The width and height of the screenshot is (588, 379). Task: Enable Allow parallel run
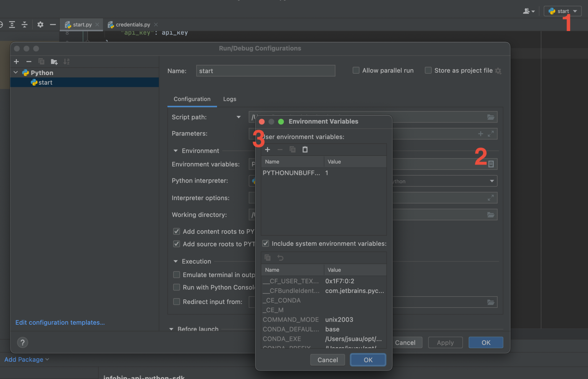[356, 70]
